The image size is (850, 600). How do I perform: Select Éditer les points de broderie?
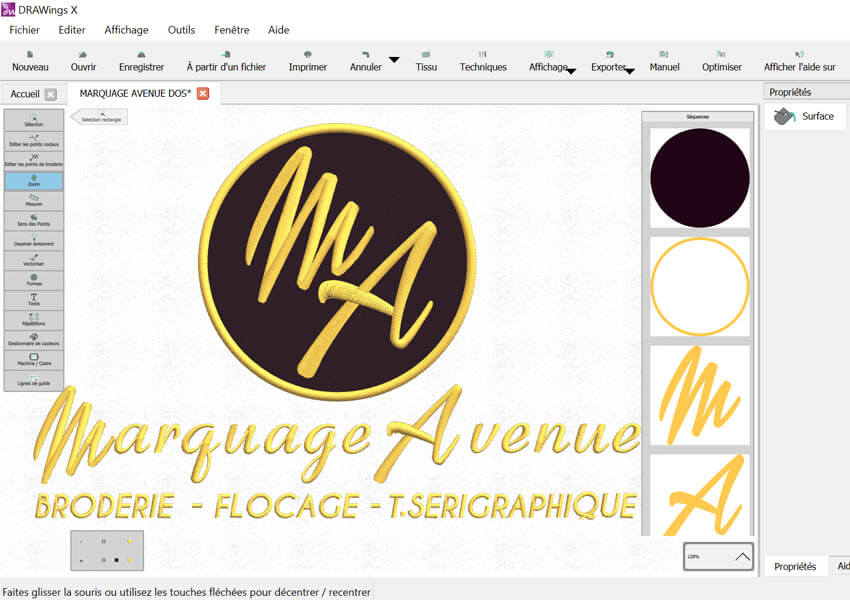click(32, 157)
